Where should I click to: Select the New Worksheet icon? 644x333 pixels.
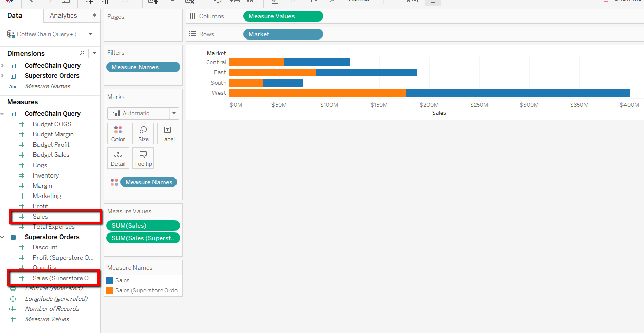coord(153,3)
